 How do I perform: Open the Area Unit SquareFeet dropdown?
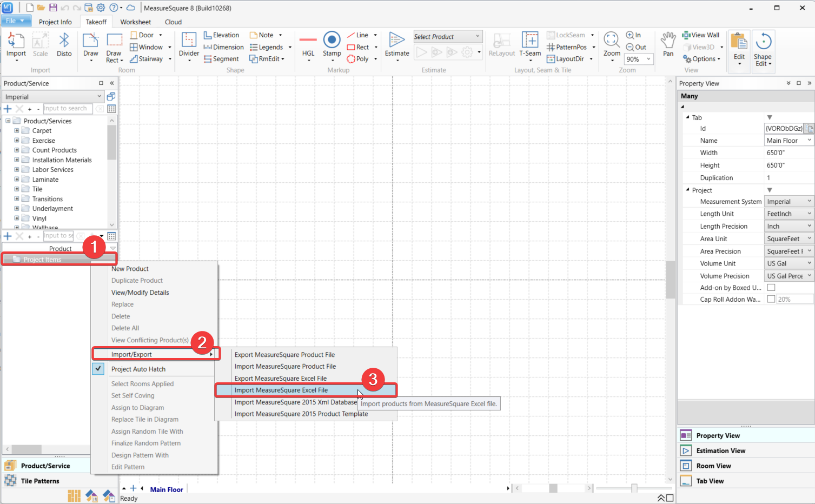[x=789, y=238]
